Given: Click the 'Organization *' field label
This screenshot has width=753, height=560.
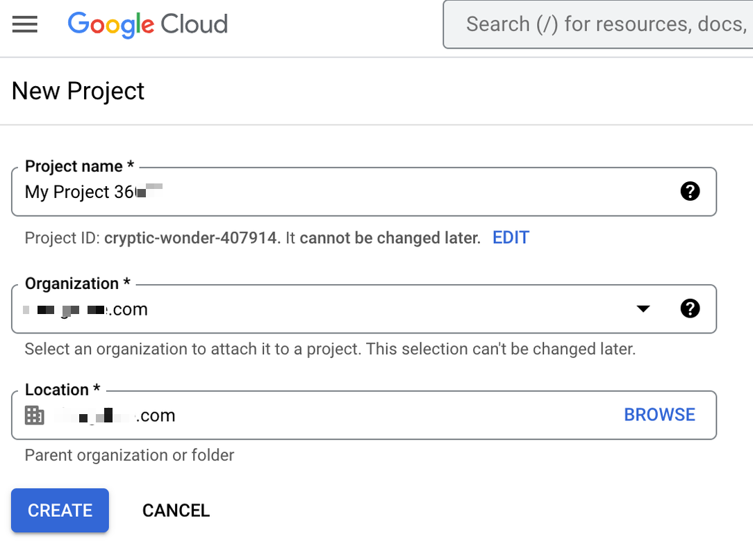Looking at the screenshot, I should coord(78,283).
